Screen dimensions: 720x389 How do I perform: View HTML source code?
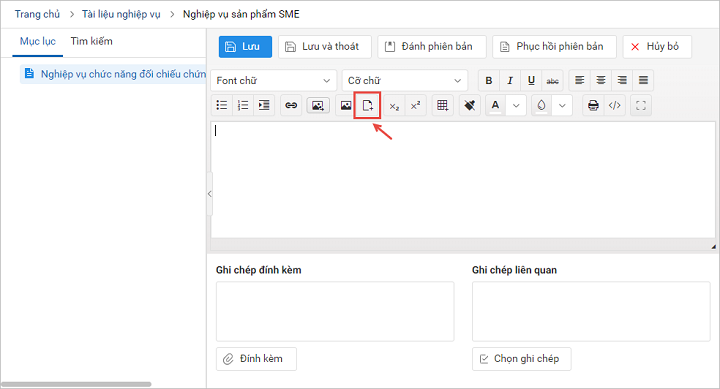[615, 105]
